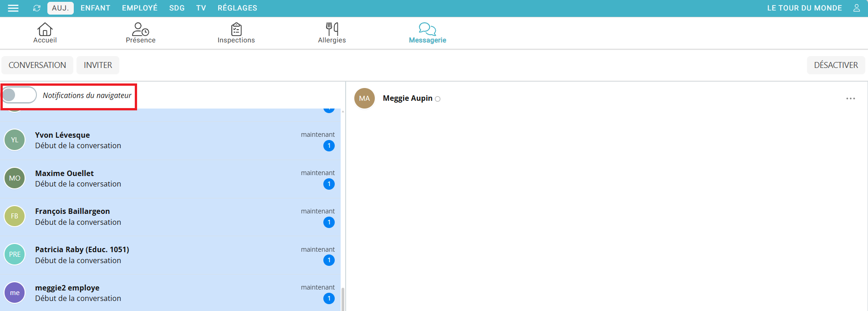Click the conversation list scrollbar
Screen dimensions: 868x311
(342, 298)
